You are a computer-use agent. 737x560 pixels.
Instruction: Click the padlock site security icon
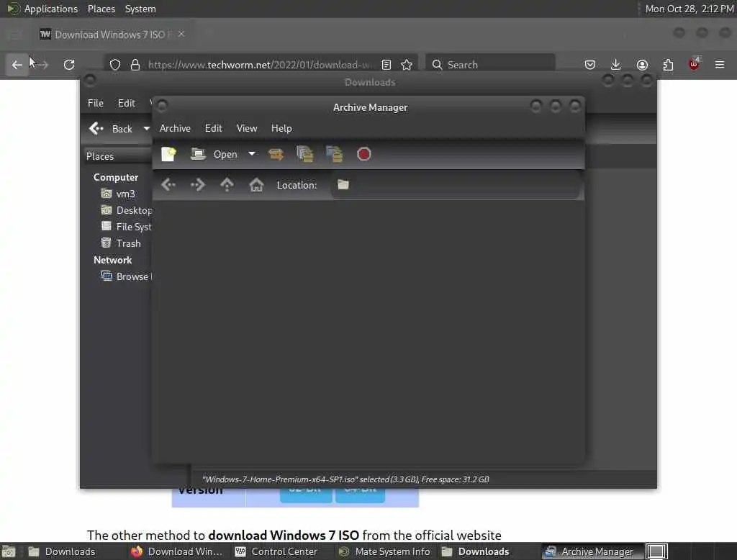tap(135, 64)
